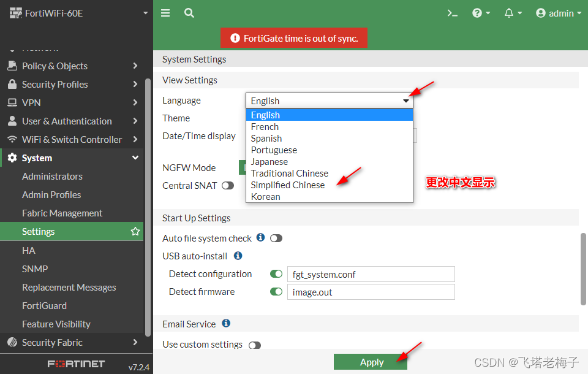Click the fgt_system.conf input field
The image size is (588, 374).
click(x=371, y=274)
